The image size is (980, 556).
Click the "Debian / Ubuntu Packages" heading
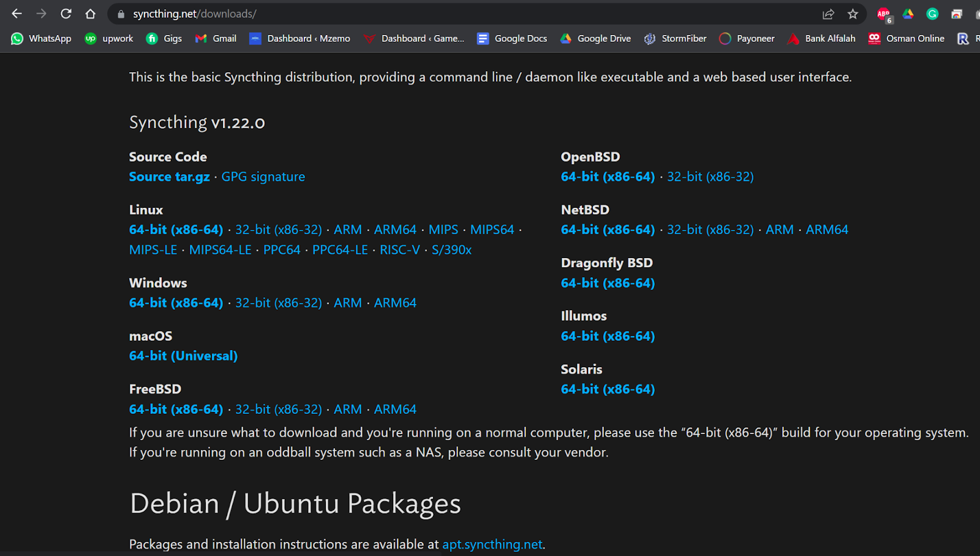[295, 504]
